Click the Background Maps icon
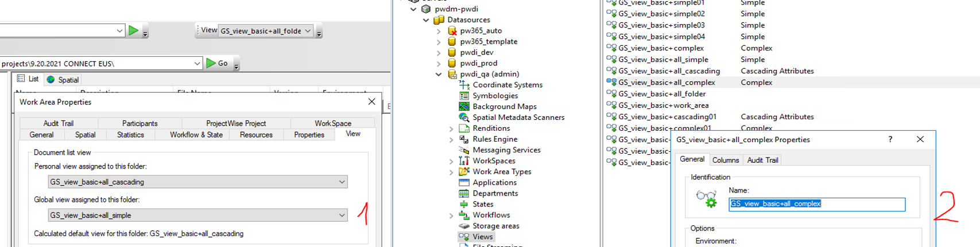Screen dimensions: 980x247 tap(464, 107)
